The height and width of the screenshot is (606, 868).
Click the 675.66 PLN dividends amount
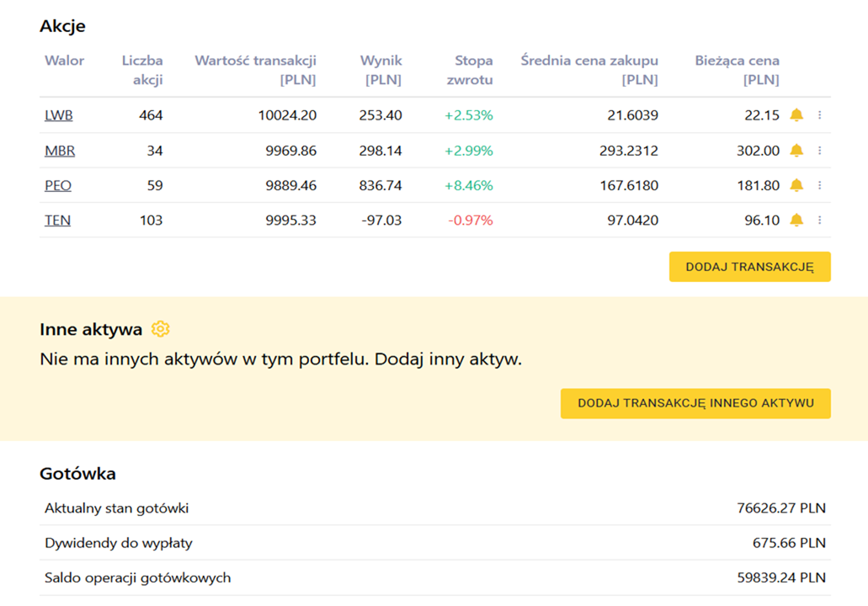(789, 543)
